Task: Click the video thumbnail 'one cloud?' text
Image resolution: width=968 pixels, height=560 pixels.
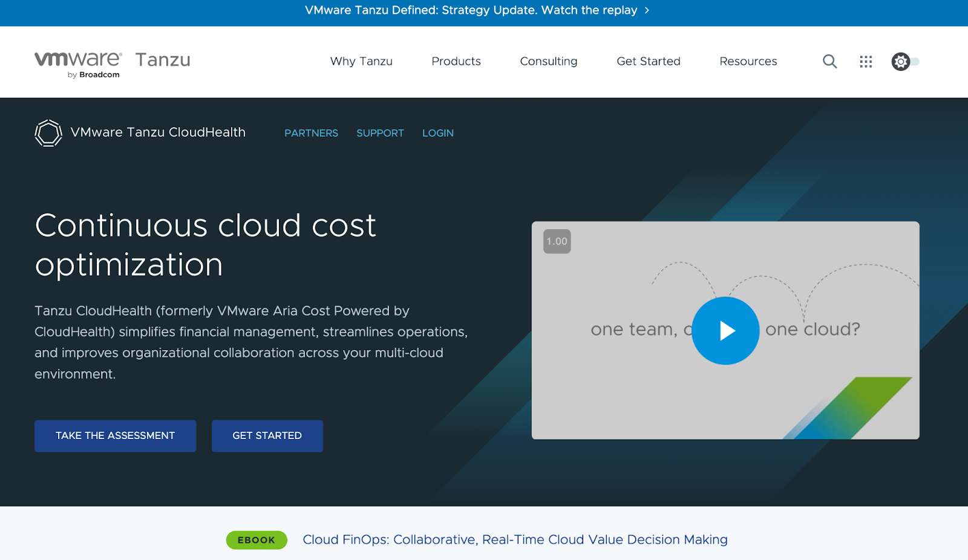Action: coord(813,330)
